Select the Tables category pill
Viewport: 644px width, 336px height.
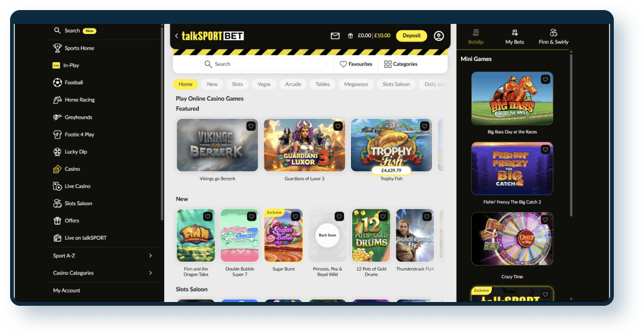tap(323, 84)
